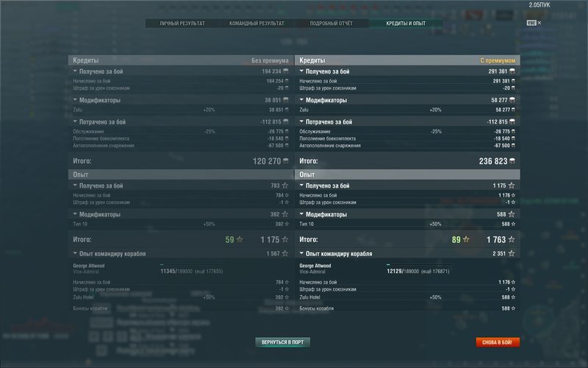
Task: Click the 'С премиумом' column header label
Action: [x=498, y=60]
